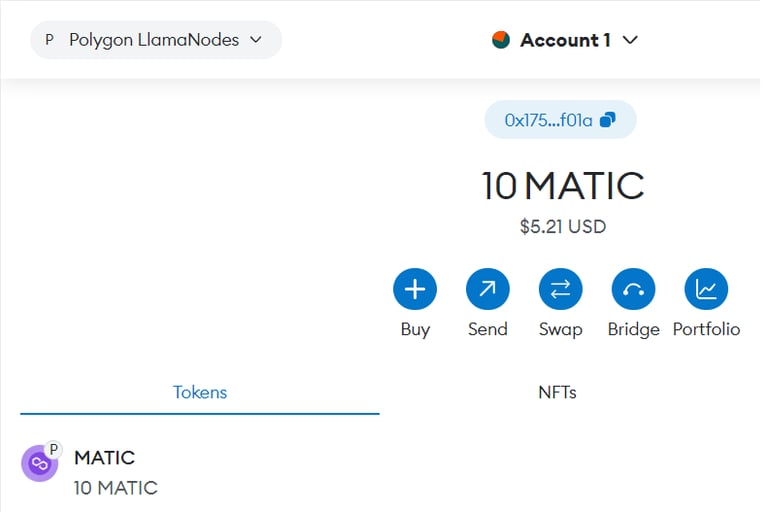
Task: Click the Send arrow icon
Action: click(487, 289)
